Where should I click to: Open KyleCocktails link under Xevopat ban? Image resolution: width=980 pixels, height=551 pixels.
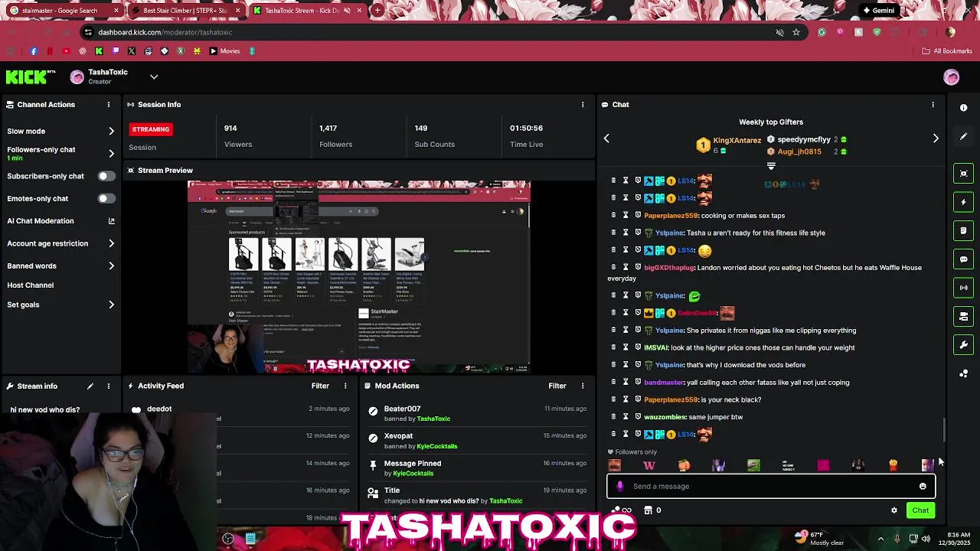click(x=437, y=446)
